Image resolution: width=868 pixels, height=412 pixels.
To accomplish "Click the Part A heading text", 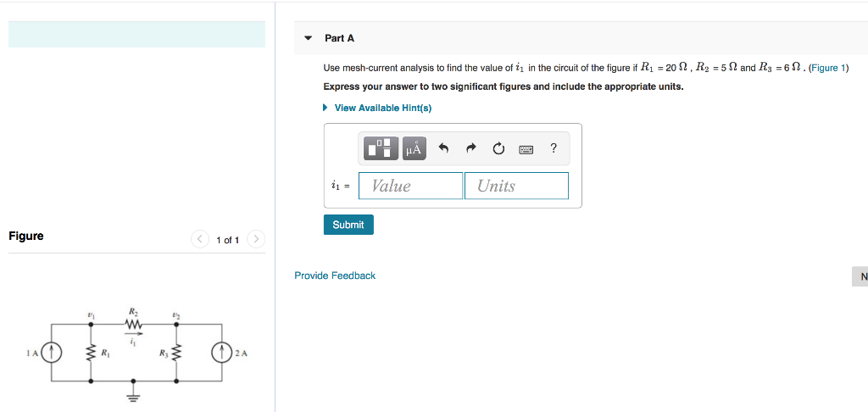I will click(x=339, y=38).
